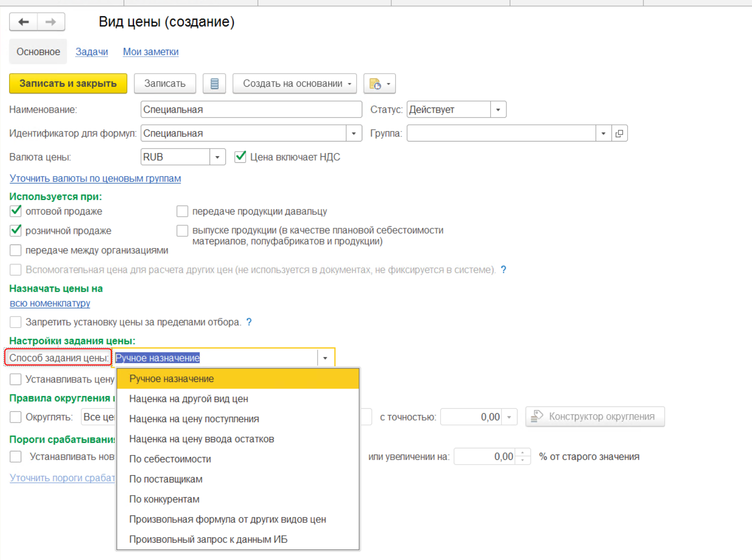Click into the Наименование text field
The width and height of the screenshot is (752, 560).
click(x=251, y=110)
